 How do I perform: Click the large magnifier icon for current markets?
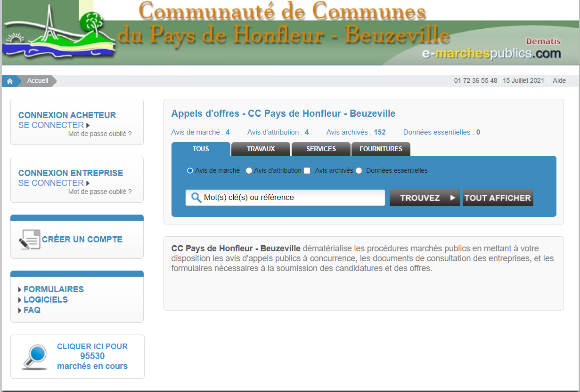click(x=35, y=357)
